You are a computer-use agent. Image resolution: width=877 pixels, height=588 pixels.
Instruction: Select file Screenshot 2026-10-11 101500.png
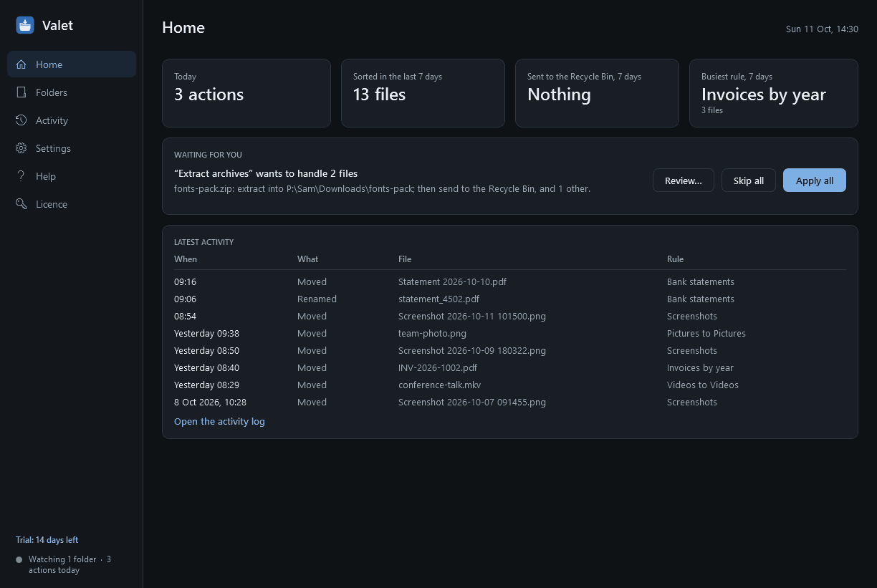pos(472,317)
